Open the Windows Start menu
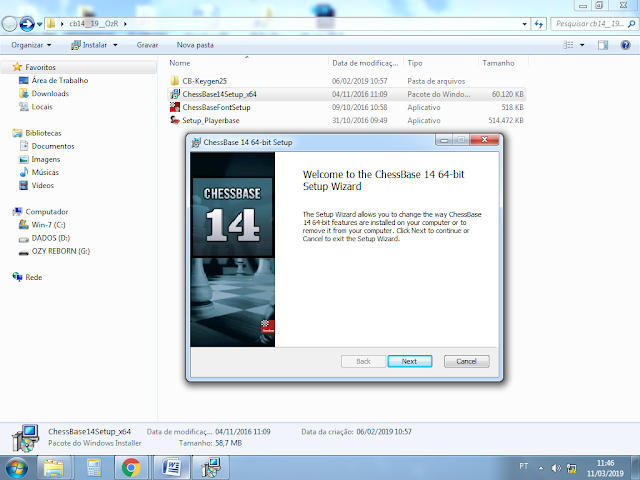The height and width of the screenshot is (480, 640). pos(16,468)
